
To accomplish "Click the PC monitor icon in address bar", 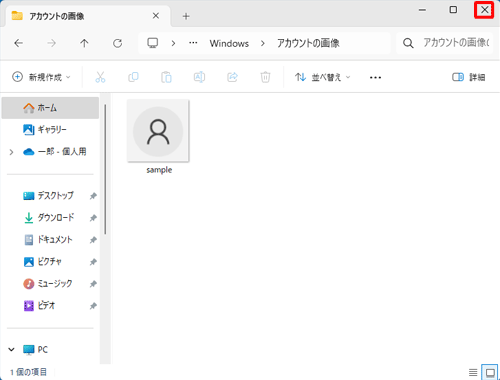I will point(153,43).
